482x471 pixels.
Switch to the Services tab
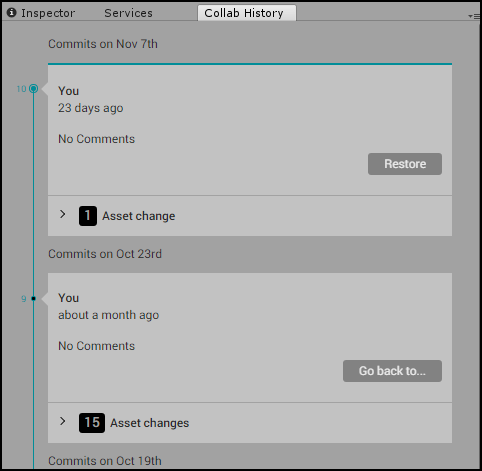pos(128,13)
